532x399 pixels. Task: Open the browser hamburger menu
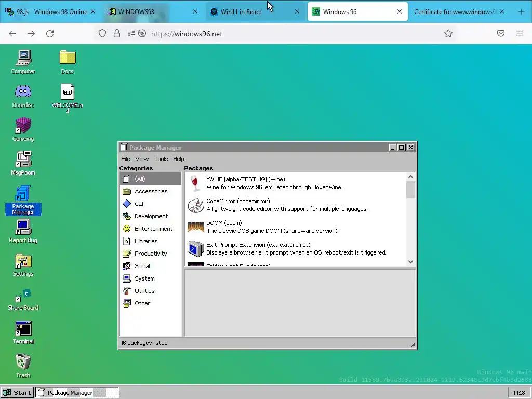tap(520, 33)
